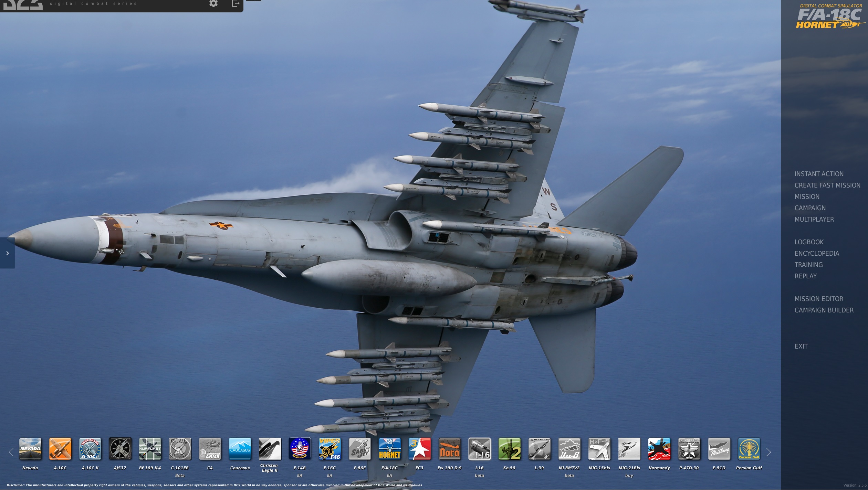868x490 pixels.
Task: Open INSTANT ACTION menu
Action: (x=819, y=174)
